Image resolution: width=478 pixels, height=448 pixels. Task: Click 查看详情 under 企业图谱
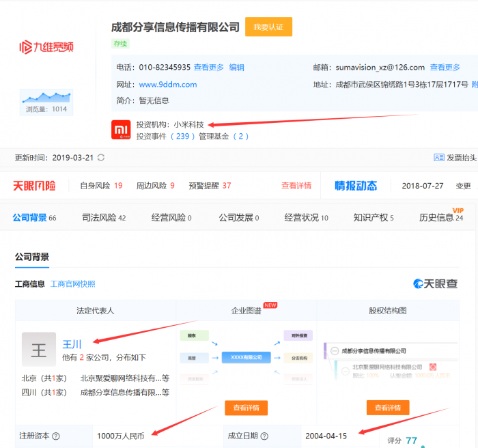point(246,408)
